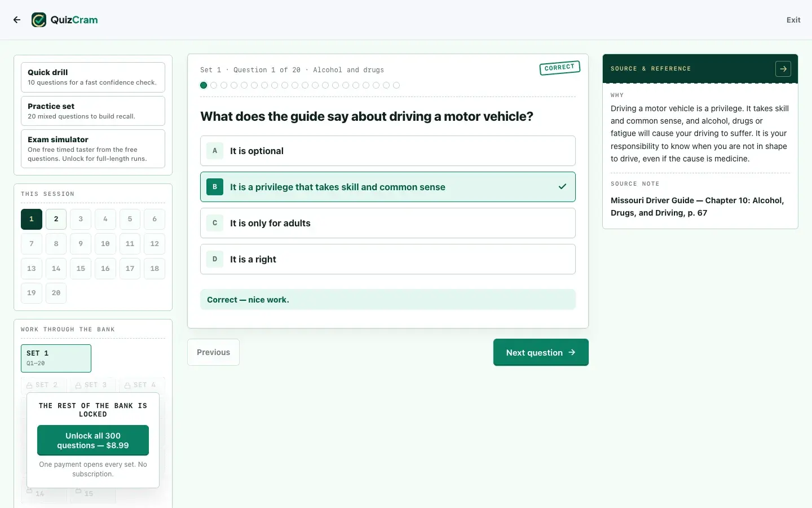
Task: Click the Previous button
Action: 213,352
